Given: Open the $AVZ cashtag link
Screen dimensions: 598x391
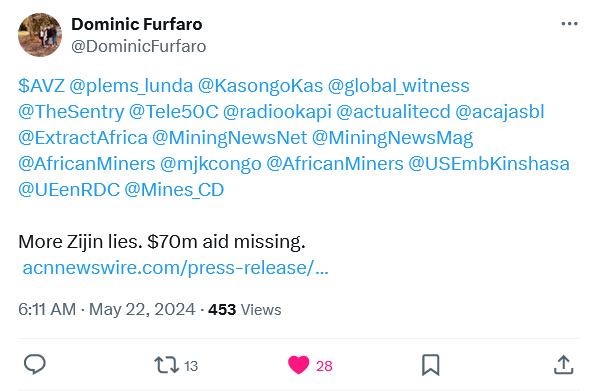Looking at the screenshot, I should click(x=41, y=86).
